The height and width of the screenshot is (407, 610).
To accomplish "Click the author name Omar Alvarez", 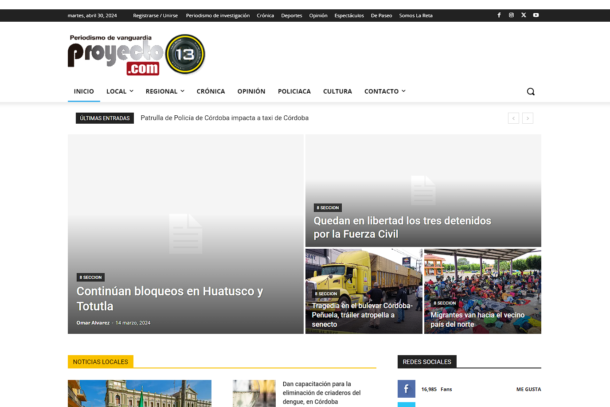I will 93,323.
